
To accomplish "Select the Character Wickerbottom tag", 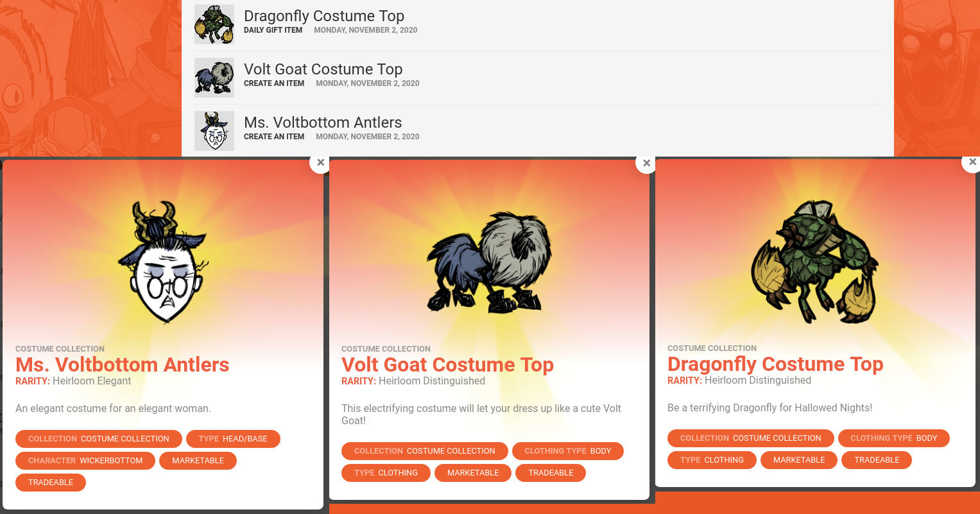I will (x=85, y=461).
